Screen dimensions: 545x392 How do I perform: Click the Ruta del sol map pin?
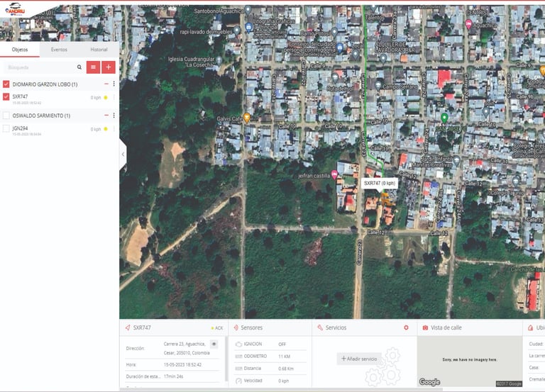click(335, 78)
